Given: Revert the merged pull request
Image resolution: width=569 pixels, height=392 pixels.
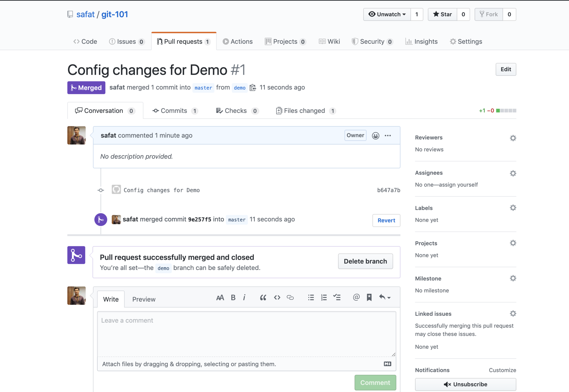Looking at the screenshot, I should pos(386,220).
